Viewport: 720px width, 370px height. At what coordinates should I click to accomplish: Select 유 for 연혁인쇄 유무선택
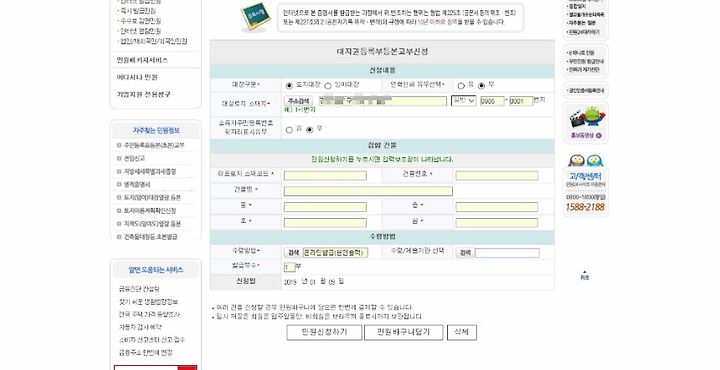pyautogui.click(x=461, y=86)
